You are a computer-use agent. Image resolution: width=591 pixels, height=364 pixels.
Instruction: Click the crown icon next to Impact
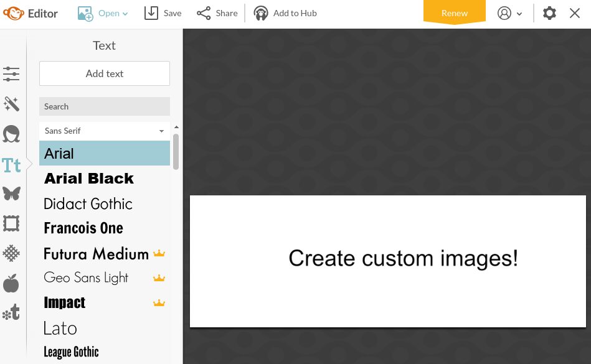pyautogui.click(x=159, y=302)
